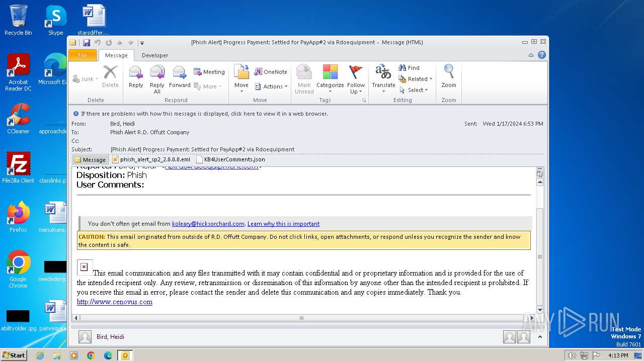Viewport: 644px width, 362px height.
Task: Open Categorize color menu
Action: point(330,79)
